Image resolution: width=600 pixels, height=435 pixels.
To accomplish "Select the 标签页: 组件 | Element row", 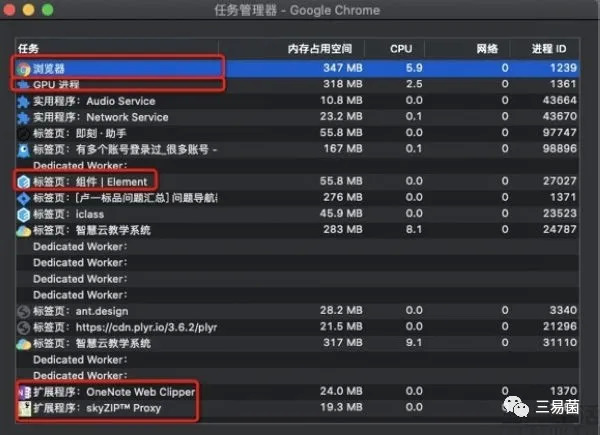I will click(297, 182).
